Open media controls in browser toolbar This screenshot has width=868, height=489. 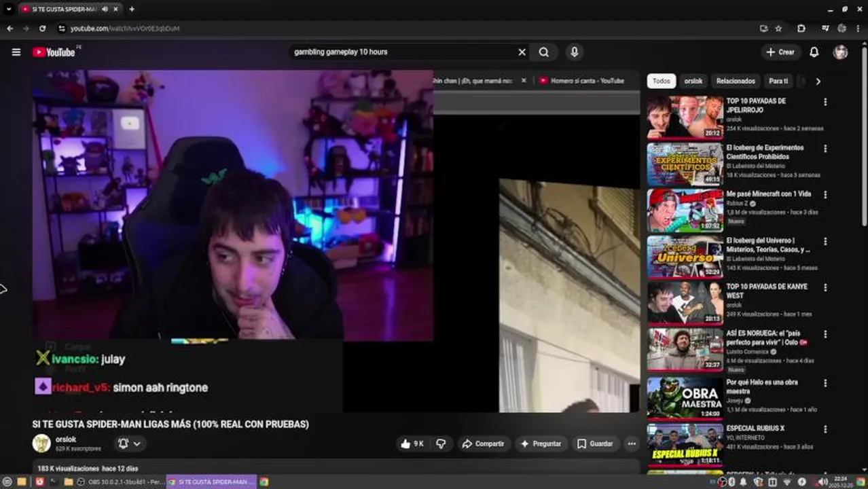825,29
